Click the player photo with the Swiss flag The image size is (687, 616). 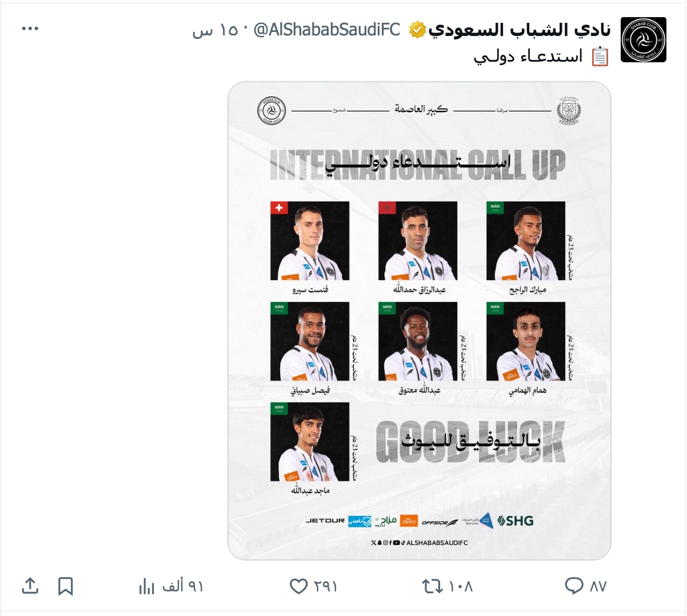310,241
